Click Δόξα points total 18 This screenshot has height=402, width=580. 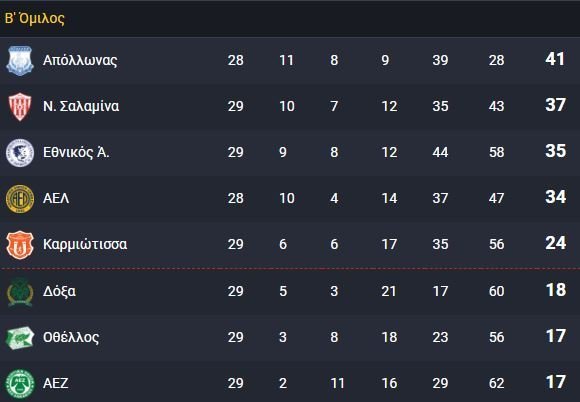pyautogui.click(x=556, y=290)
